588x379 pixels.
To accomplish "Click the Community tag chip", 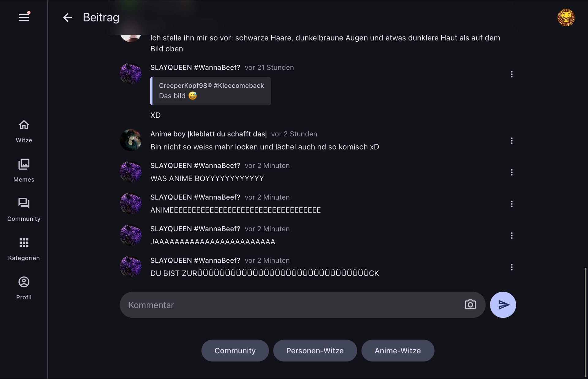I will point(235,350).
